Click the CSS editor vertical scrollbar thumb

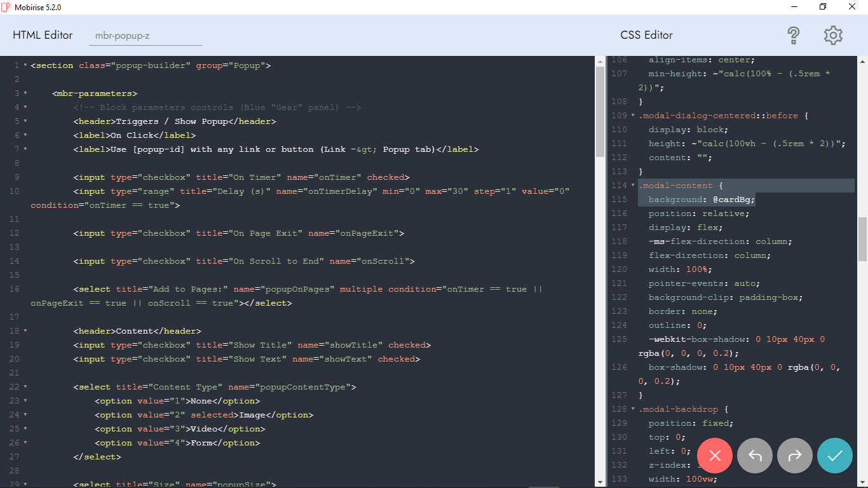click(862, 239)
